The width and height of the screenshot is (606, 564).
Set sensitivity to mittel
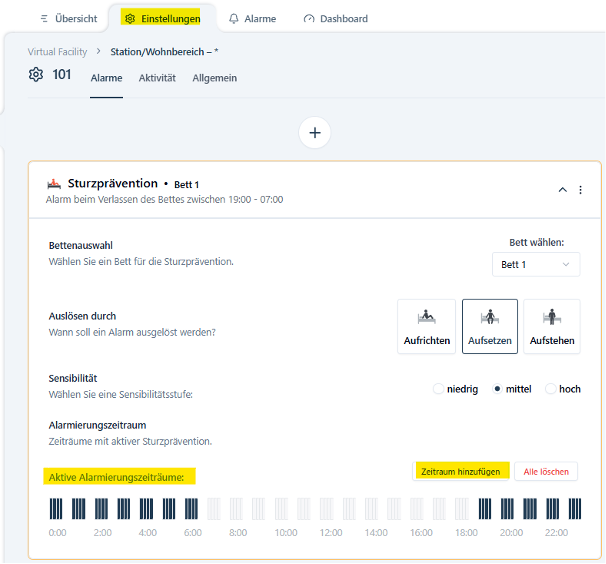(x=498, y=389)
